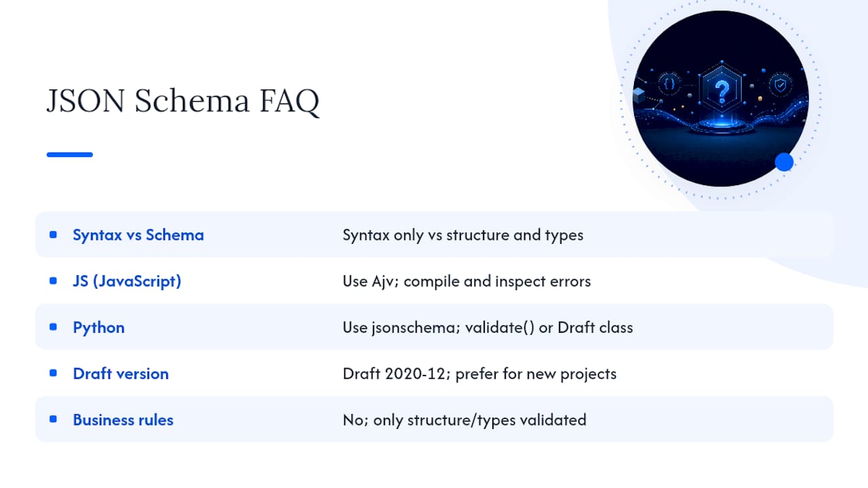This screenshot has width=868, height=488.
Task: Select the Python row label
Action: [98, 327]
